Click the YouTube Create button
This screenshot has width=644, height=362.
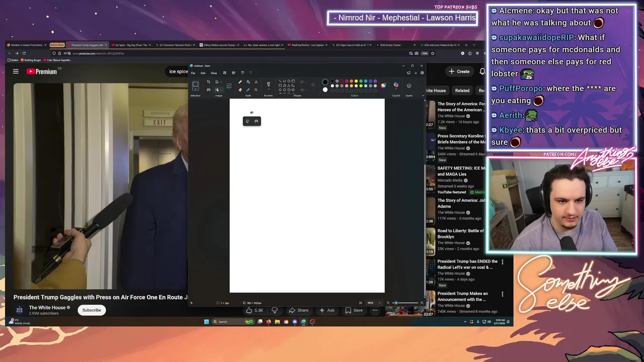tap(459, 71)
